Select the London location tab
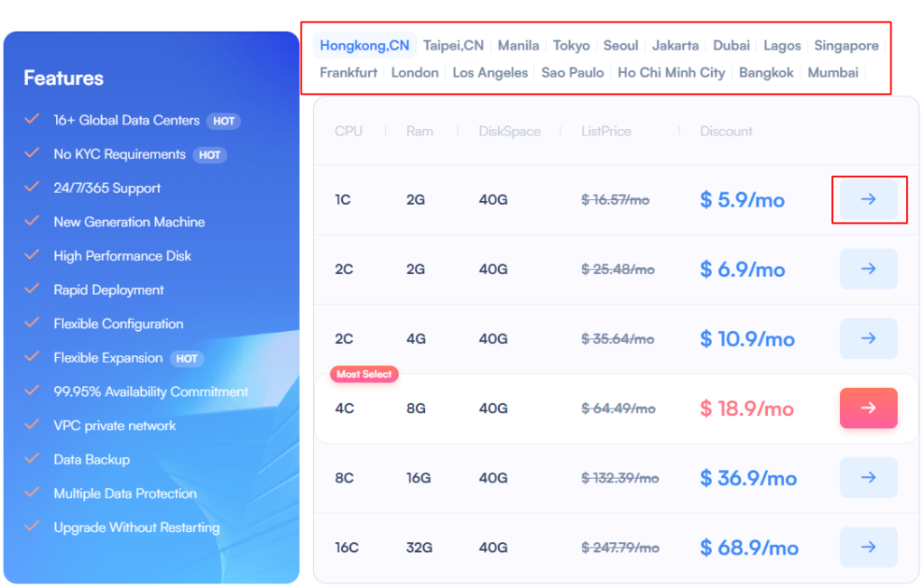 click(x=415, y=72)
